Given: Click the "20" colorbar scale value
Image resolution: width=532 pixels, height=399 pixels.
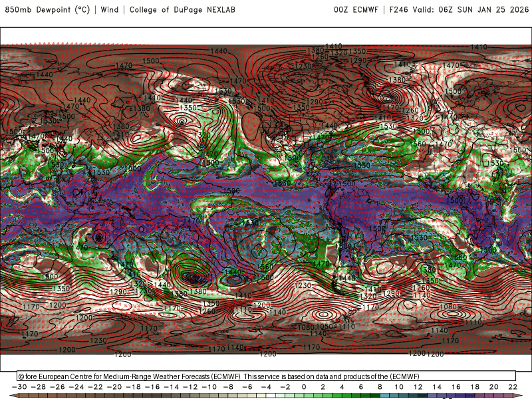Looking at the screenshot, I should point(494,387).
